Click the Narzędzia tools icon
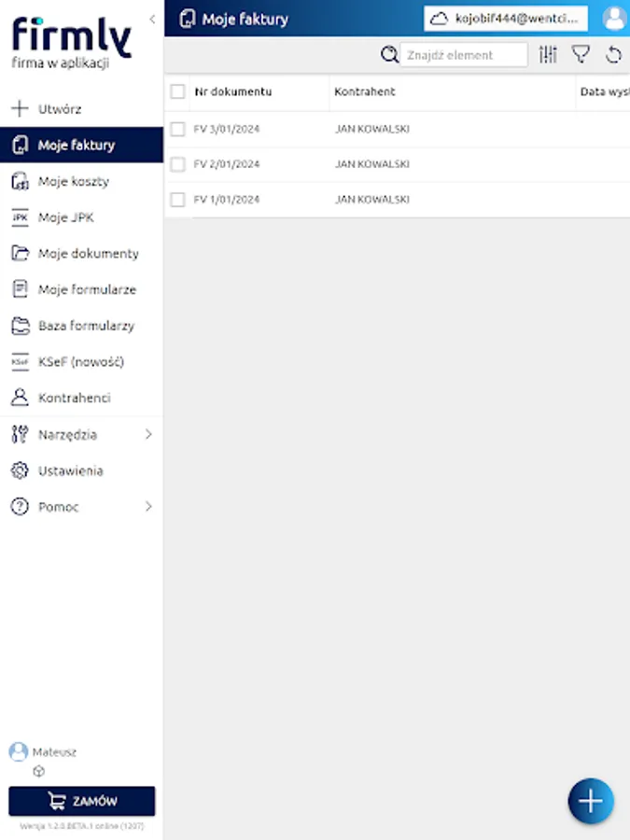 20,434
